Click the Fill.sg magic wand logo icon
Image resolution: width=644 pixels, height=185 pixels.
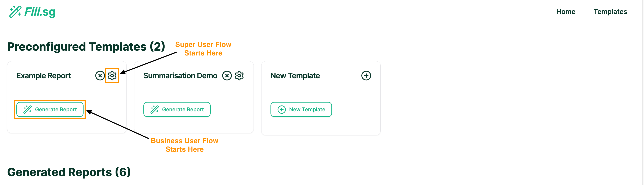coord(15,12)
